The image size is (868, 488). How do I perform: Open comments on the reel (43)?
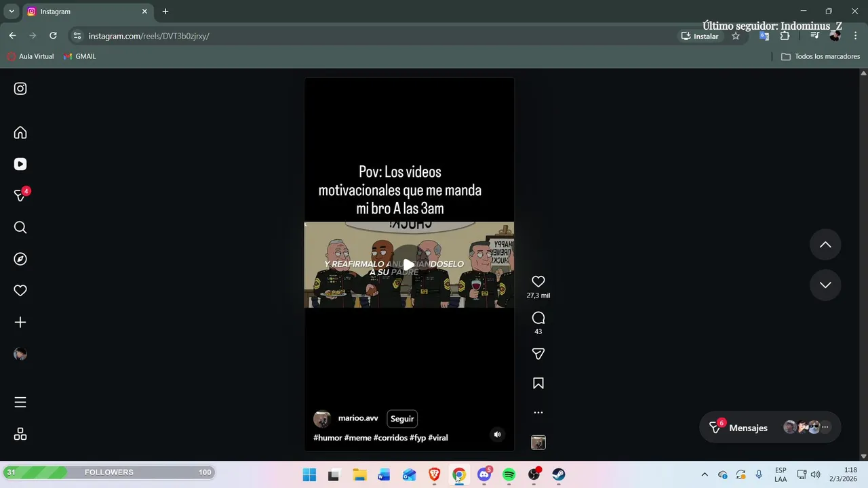[538, 318]
